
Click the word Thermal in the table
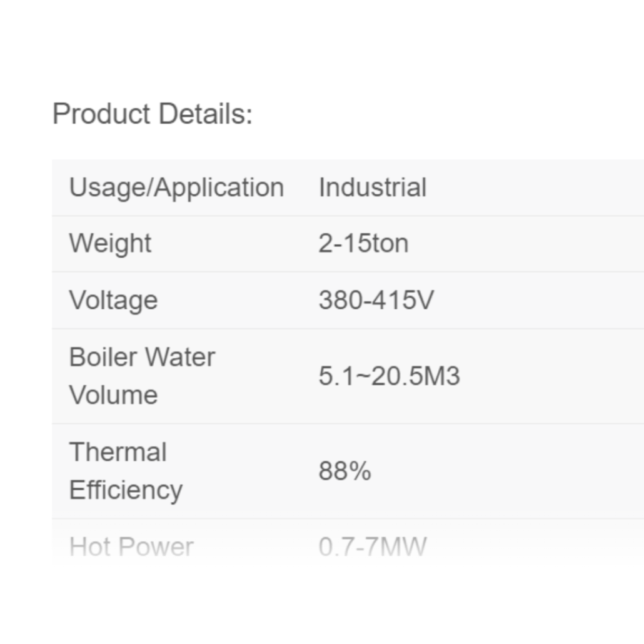[118, 452]
